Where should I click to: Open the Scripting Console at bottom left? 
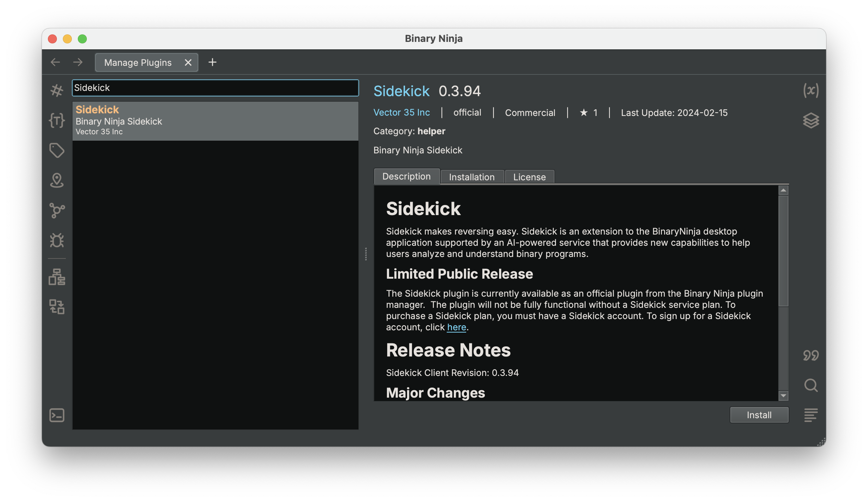pos(56,415)
